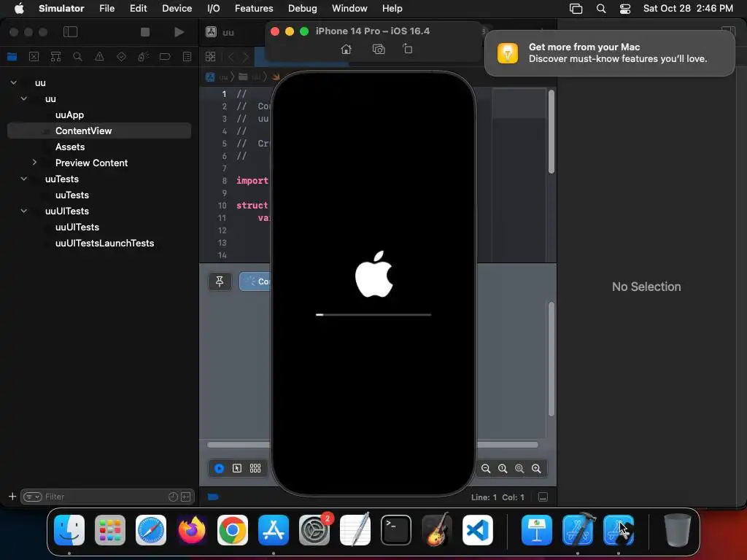Toggle source-controlled files filter icon

click(186, 497)
